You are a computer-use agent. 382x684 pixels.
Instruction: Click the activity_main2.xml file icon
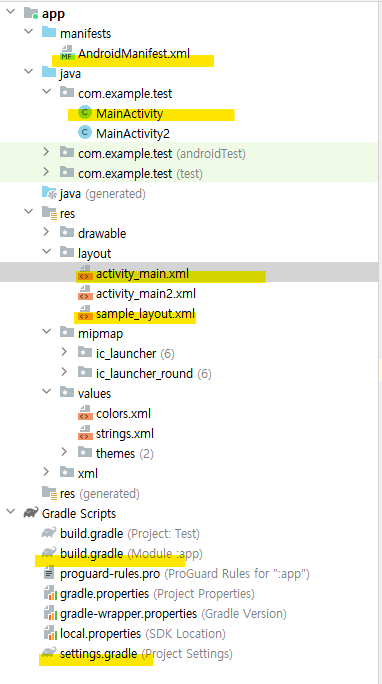click(85, 294)
